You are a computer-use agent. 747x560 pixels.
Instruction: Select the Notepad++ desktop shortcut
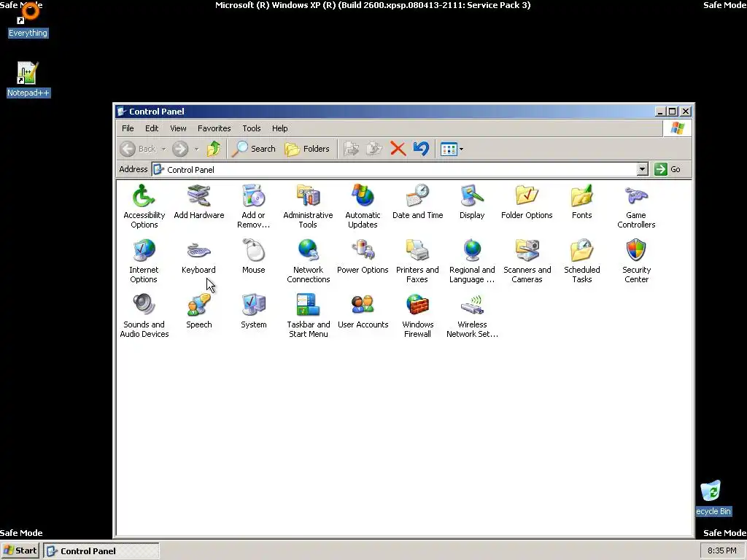(x=28, y=79)
